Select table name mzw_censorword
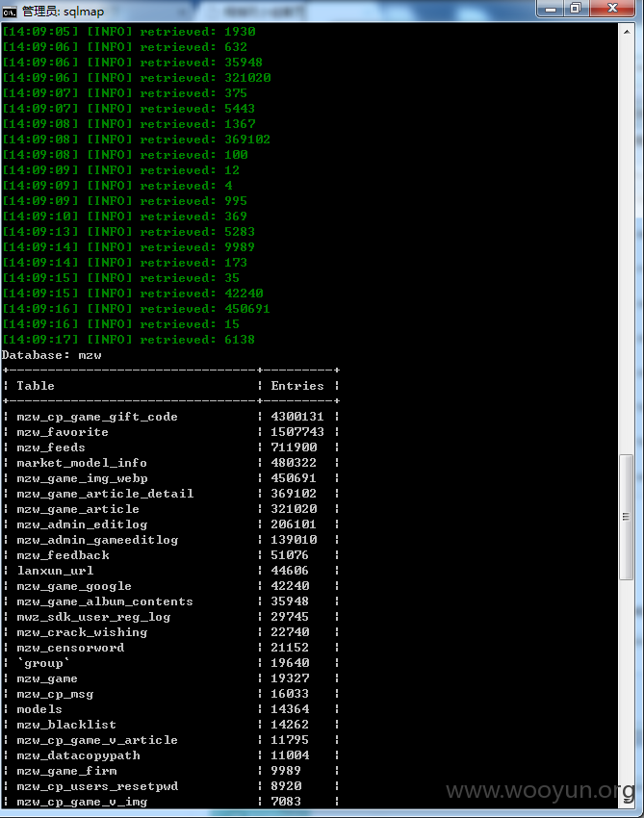The width and height of the screenshot is (644, 818). pyautogui.click(x=70, y=648)
